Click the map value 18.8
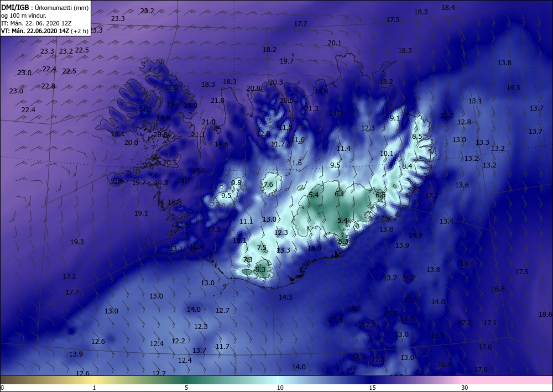 coord(175,202)
